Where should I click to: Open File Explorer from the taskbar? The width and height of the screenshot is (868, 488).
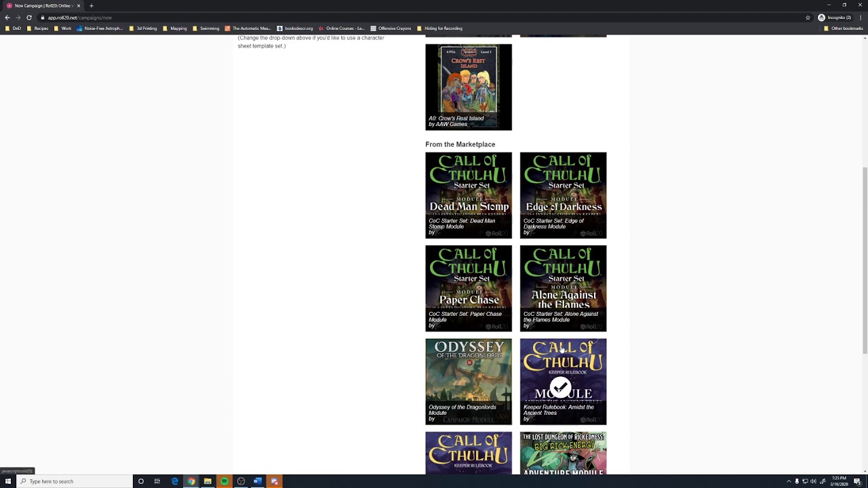(208, 481)
